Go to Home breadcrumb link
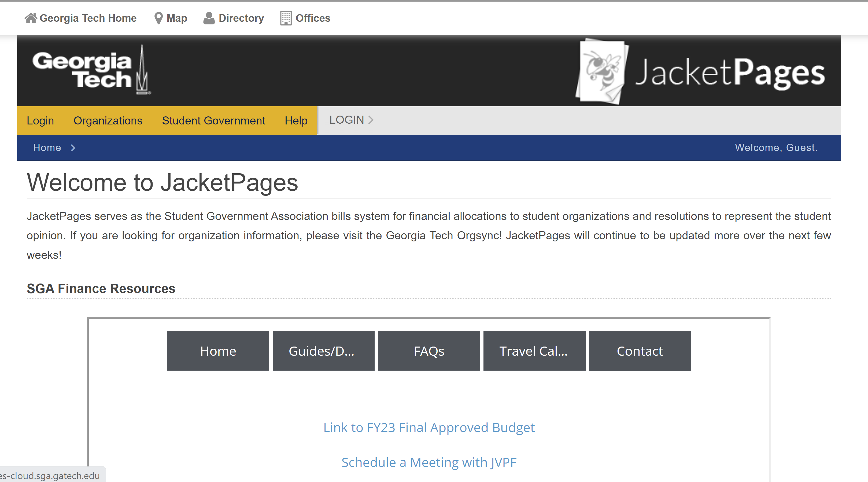868x482 pixels. coord(47,148)
